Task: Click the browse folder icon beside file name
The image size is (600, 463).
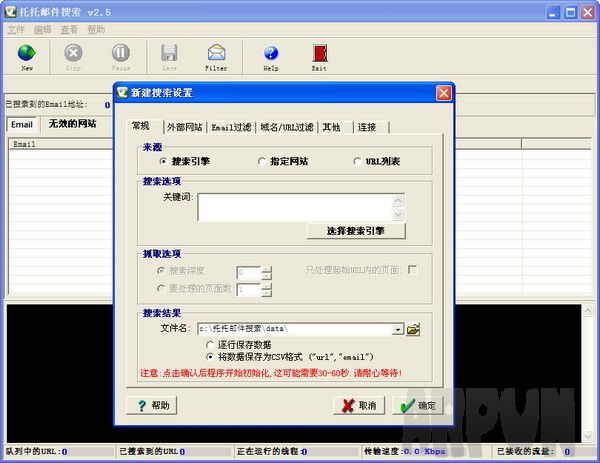Action: [413, 328]
